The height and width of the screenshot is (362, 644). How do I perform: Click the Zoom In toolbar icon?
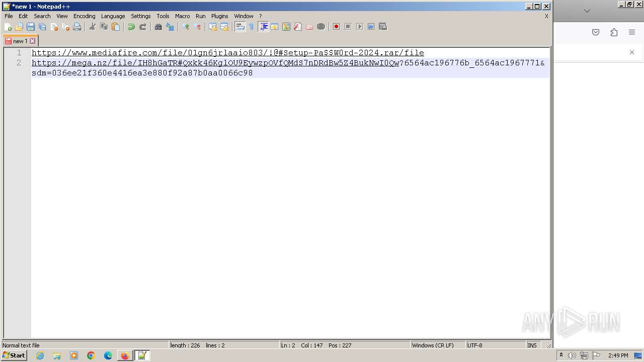(x=186, y=27)
